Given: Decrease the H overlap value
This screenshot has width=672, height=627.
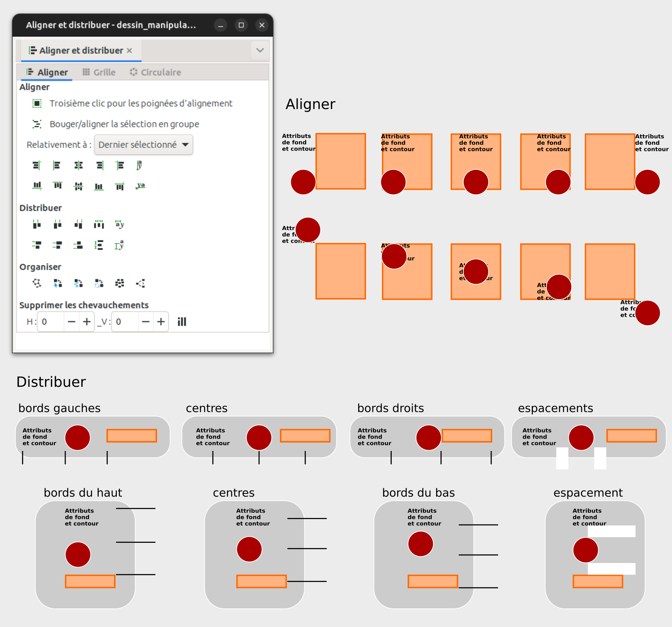Looking at the screenshot, I should (x=71, y=322).
